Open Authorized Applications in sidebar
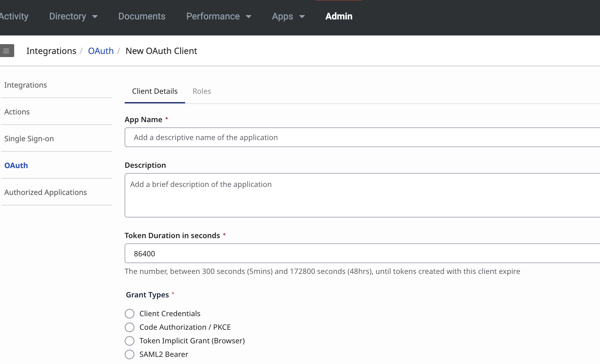 (x=46, y=192)
